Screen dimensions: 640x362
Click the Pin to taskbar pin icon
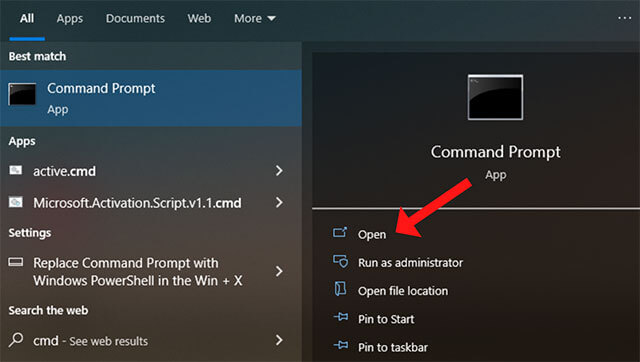(x=341, y=345)
